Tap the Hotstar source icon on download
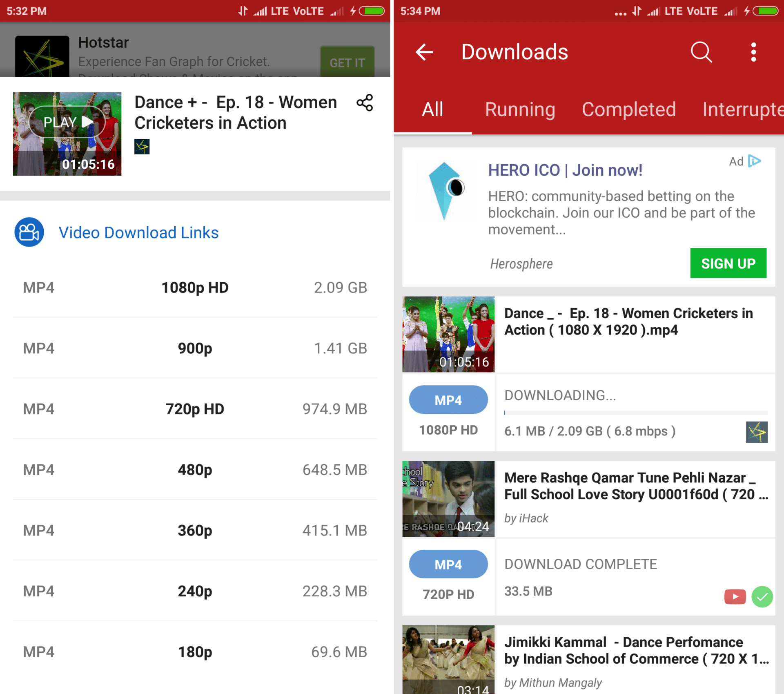 (x=757, y=432)
